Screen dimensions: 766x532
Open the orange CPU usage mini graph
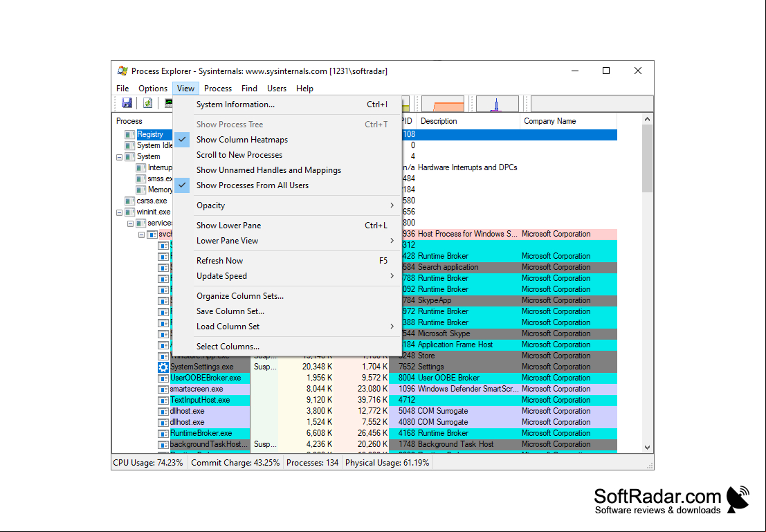[x=443, y=104]
